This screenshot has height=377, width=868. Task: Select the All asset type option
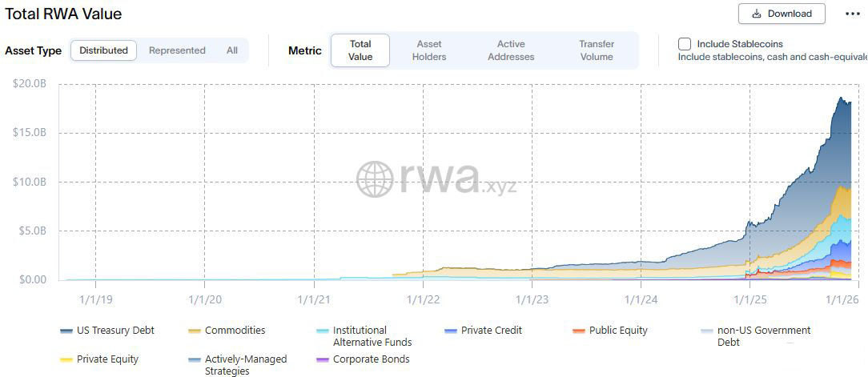[x=232, y=50]
